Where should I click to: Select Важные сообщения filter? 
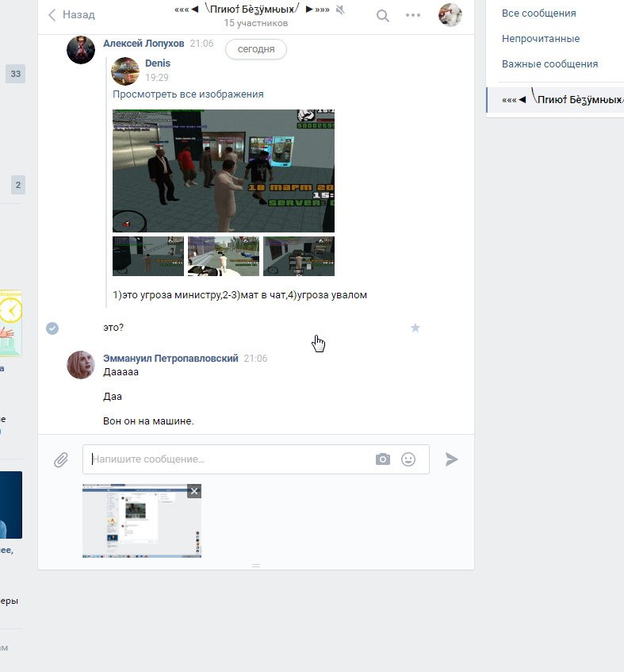click(550, 63)
